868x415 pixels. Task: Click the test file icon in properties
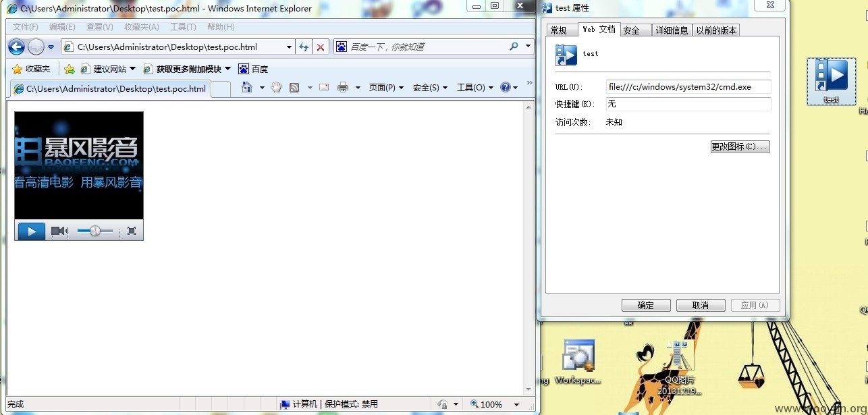pos(566,55)
